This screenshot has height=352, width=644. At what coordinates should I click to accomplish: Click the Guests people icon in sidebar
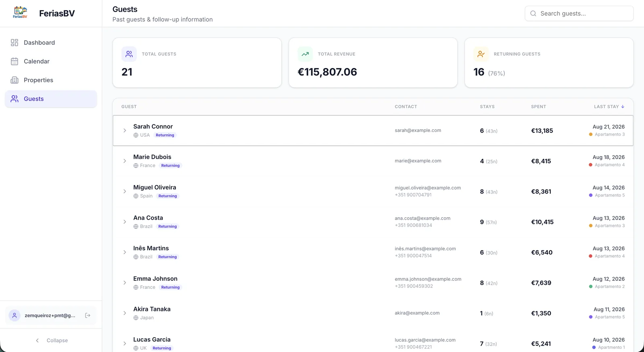(14, 99)
